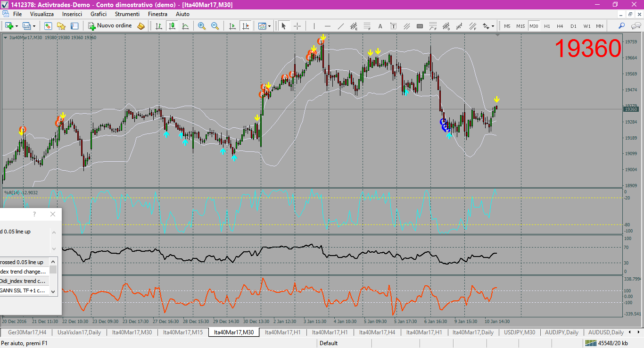Select the trendline drawing tool
The image size is (644, 348).
(x=341, y=26)
